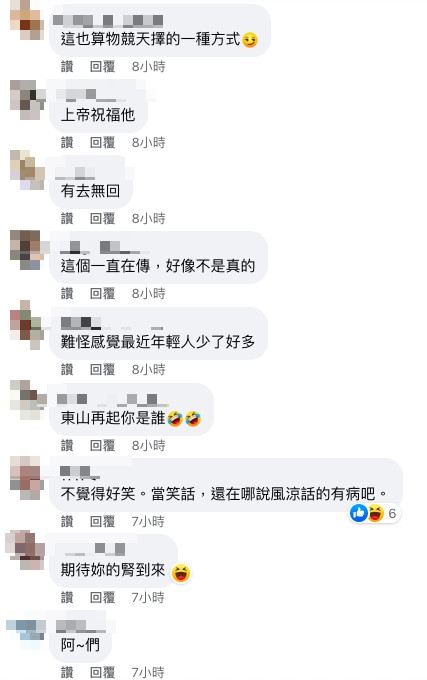
Task: Open commenter name above 這個一直在傳
Action: [x=104, y=248]
